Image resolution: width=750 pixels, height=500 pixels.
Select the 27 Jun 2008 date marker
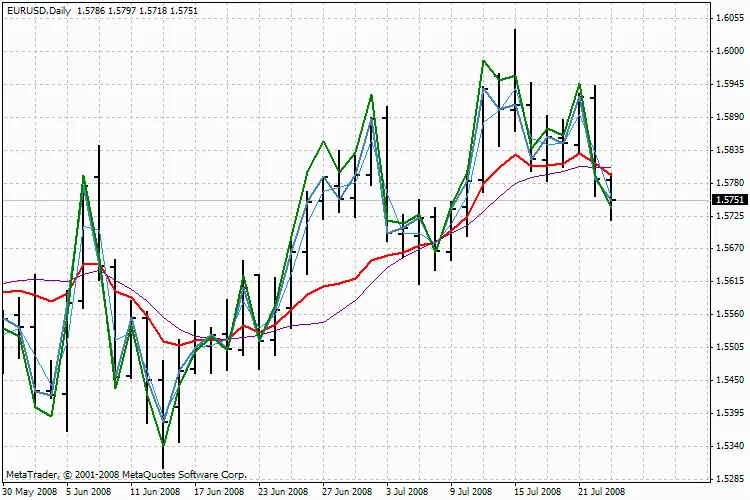coord(345,492)
